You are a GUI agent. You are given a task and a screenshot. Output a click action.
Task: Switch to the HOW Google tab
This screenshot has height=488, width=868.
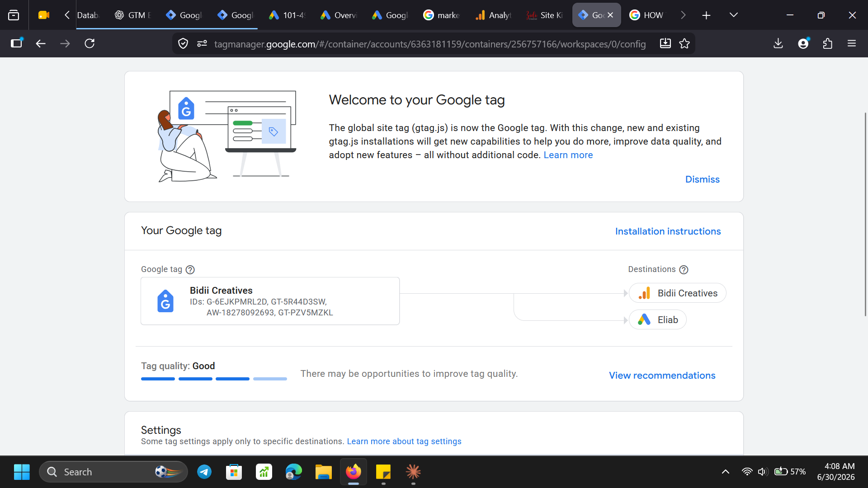point(648,15)
